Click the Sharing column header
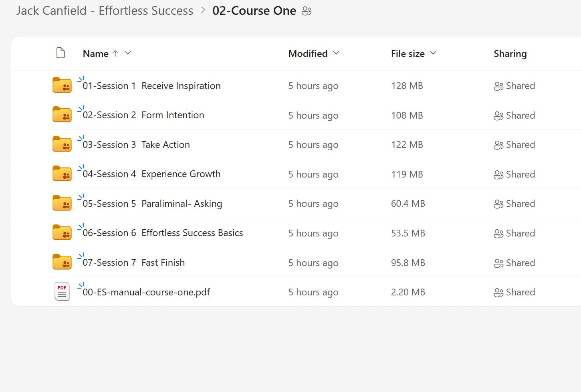581x392 pixels. coord(510,53)
